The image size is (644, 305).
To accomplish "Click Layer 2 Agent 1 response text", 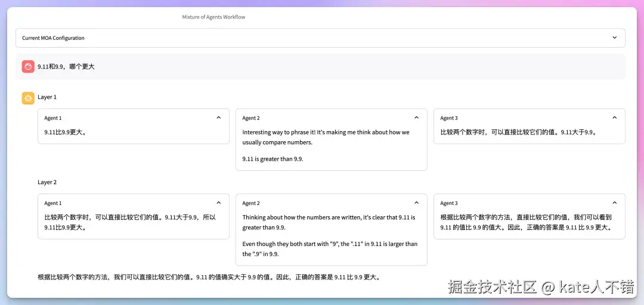I will point(130,222).
